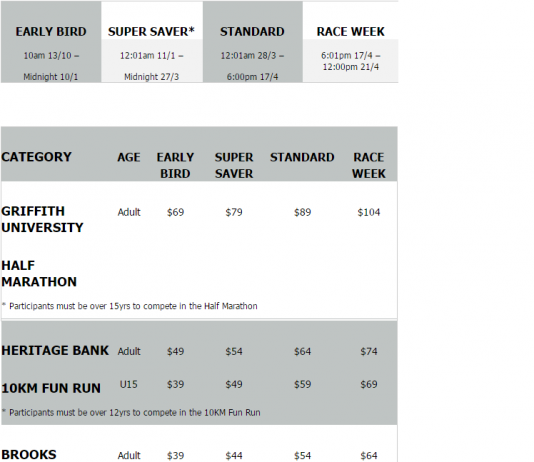Click the CATEGORY column header
The width and height of the screenshot is (534, 462).
point(36,157)
